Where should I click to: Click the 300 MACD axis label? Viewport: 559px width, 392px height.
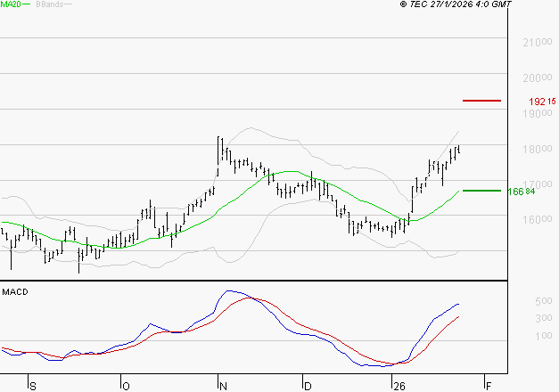click(x=544, y=318)
